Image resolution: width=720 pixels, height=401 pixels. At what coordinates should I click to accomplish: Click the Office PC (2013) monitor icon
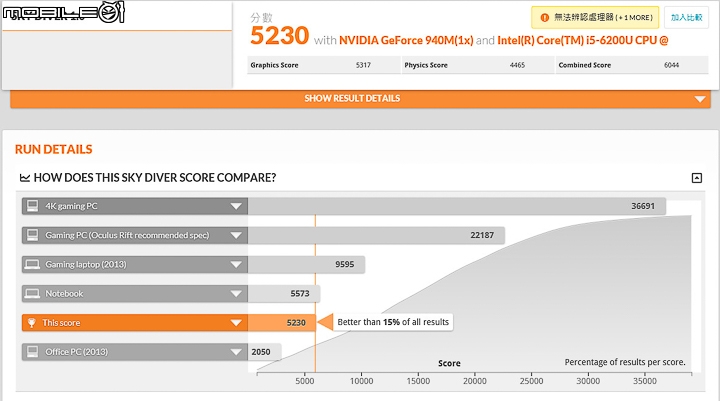coord(32,352)
